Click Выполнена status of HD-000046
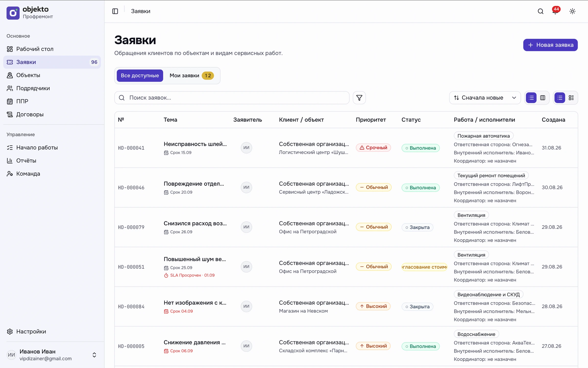This screenshot has height=368, width=588. [420, 188]
